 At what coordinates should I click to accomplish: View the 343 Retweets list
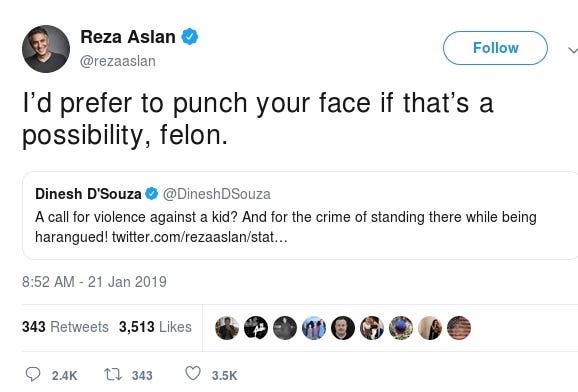coord(65,327)
